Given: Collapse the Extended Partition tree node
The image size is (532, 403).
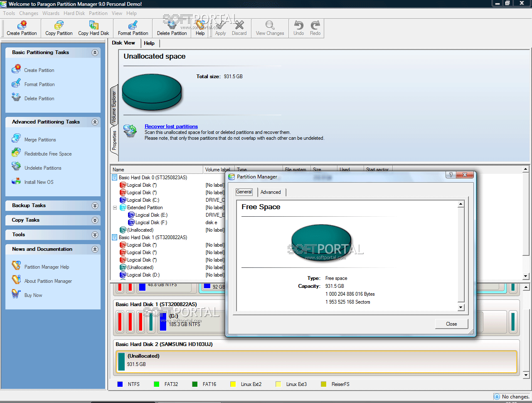Looking at the screenshot, I should pyautogui.click(x=115, y=208).
